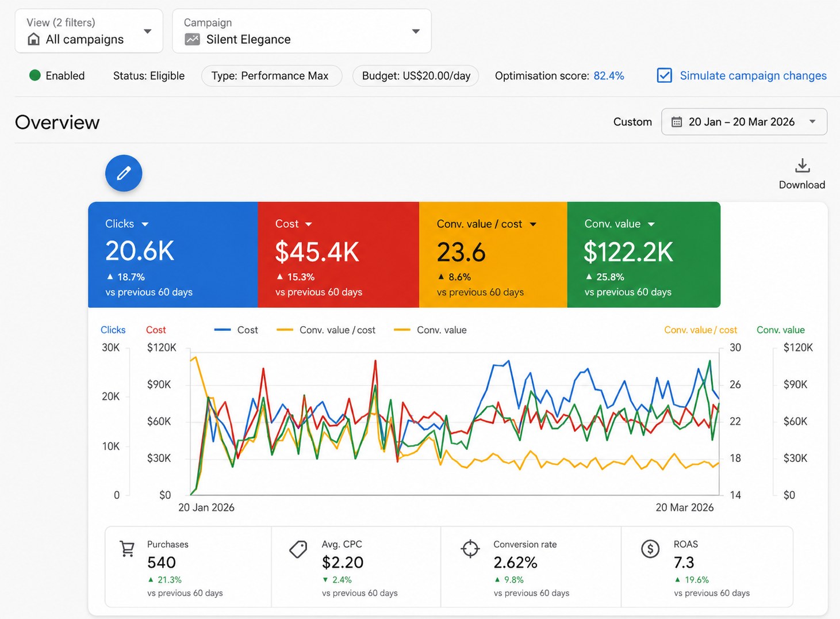Open the date range dropdown
Viewport: 840px width, 619px height.
click(x=745, y=122)
